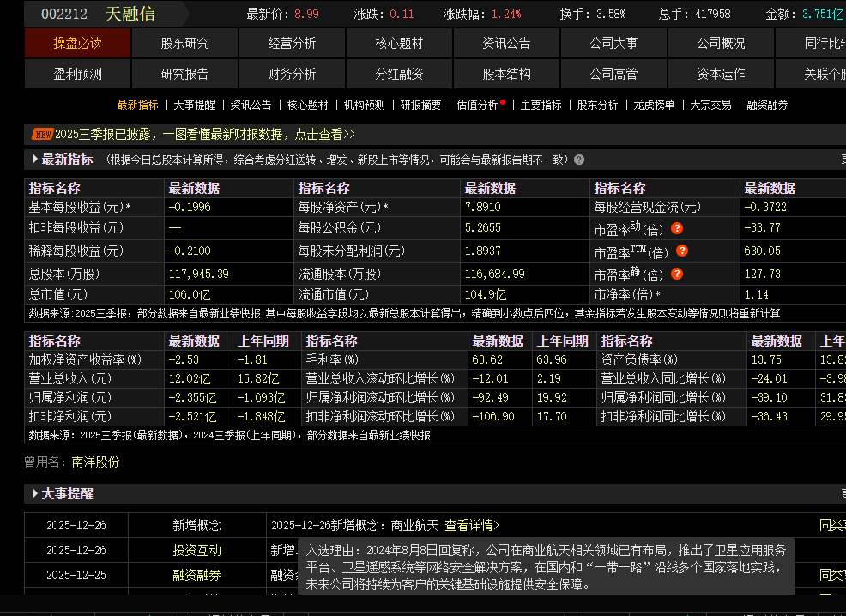Open 查看详情 for 商业航天 concept
This screenshot has width=846, height=616.
click(x=472, y=525)
